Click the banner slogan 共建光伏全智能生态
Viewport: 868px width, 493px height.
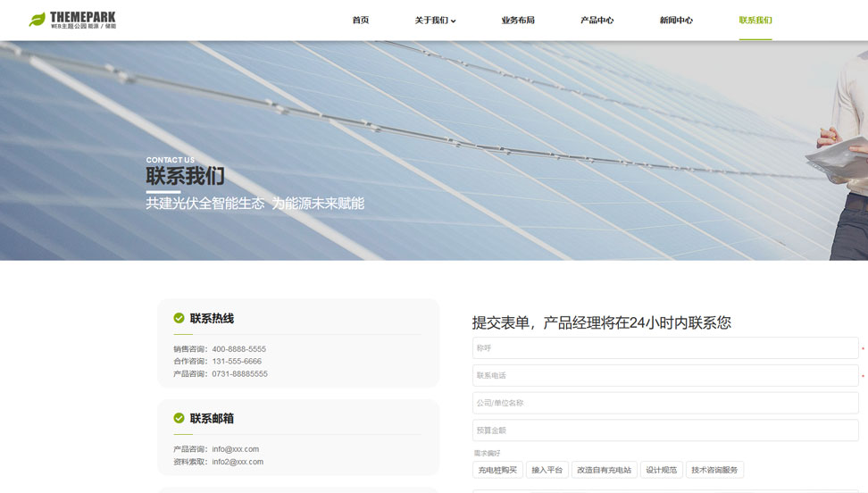pyautogui.click(x=205, y=204)
